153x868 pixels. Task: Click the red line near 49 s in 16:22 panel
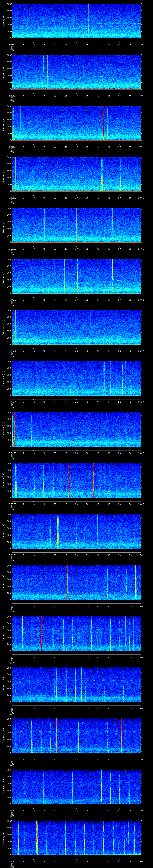coord(117,327)
